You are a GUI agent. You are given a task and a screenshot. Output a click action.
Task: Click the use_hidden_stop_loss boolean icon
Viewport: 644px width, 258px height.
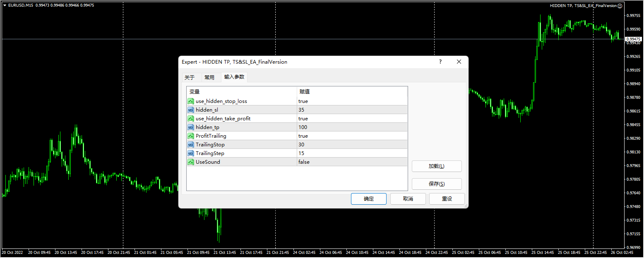point(191,101)
